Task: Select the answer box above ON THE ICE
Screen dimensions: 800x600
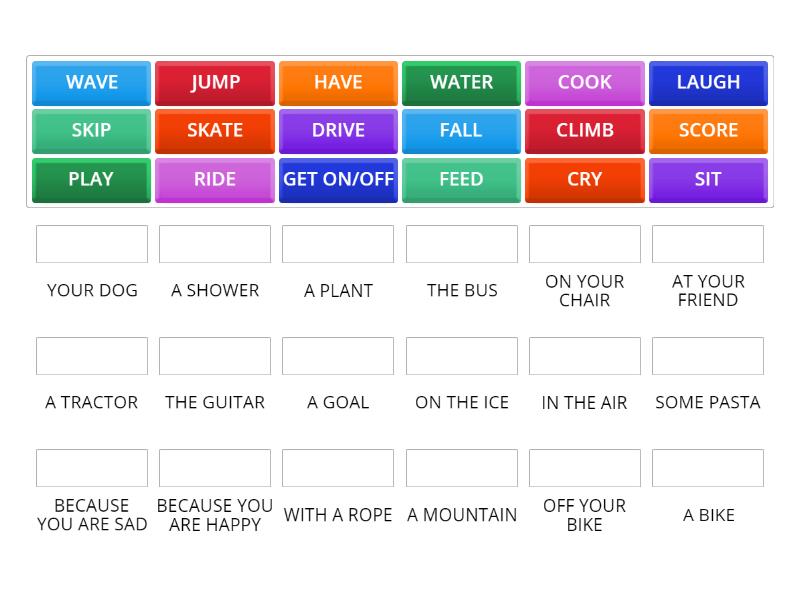Action: (x=461, y=355)
